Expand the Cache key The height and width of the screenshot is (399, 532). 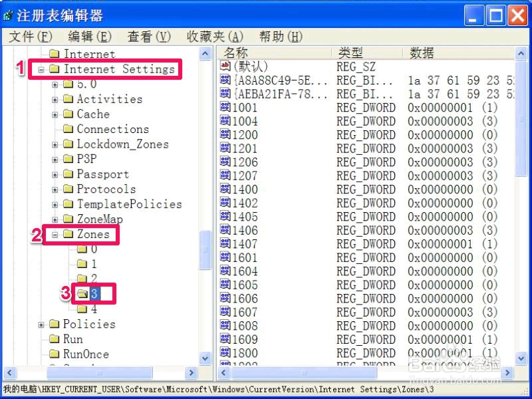pyautogui.click(x=55, y=114)
